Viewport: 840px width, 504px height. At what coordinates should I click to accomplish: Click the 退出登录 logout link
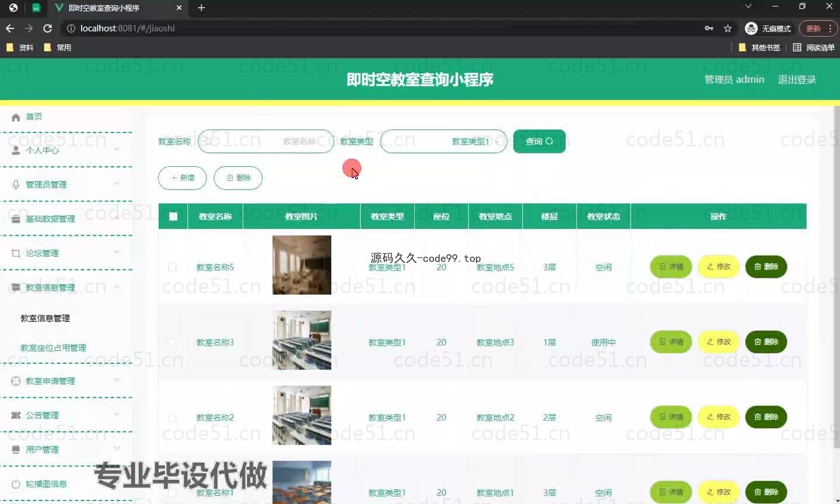click(x=797, y=79)
